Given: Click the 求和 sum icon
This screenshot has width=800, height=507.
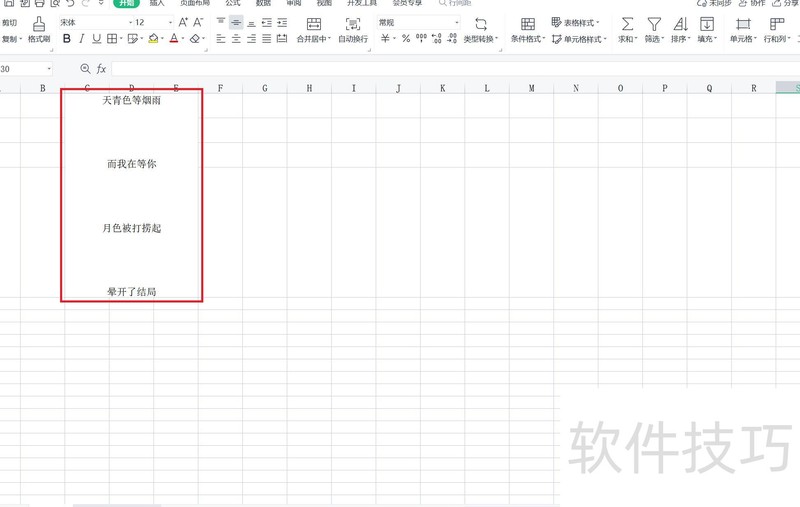Looking at the screenshot, I should [628, 24].
